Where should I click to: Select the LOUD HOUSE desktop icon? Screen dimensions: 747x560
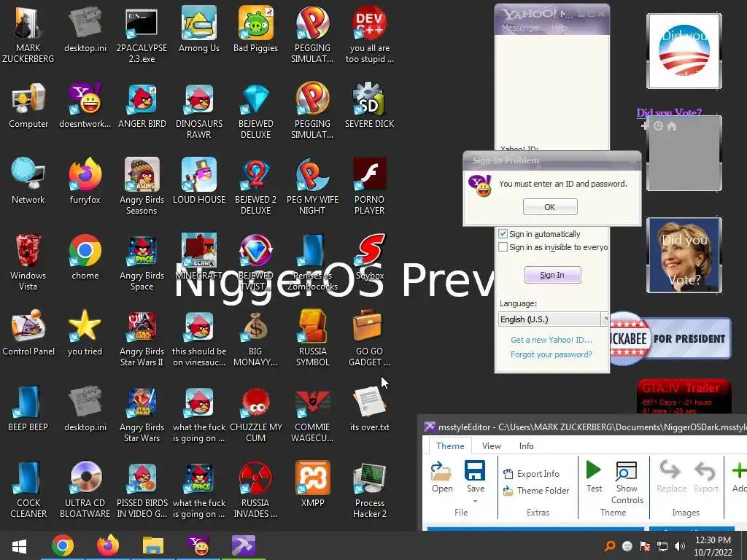(x=199, y=181)
